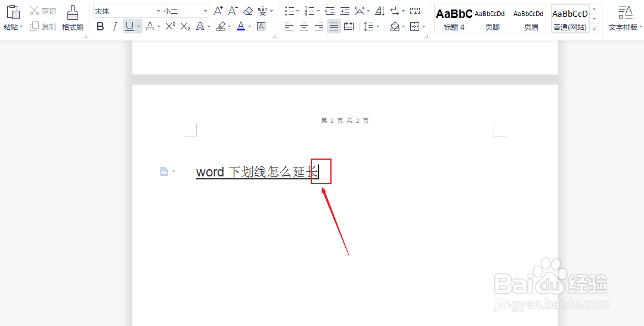Image resolution: width=644 pixels, height=326 pixels.
Task: Decrease font size with A- icon
Action: pyautogui.click(x=233, y=11)
